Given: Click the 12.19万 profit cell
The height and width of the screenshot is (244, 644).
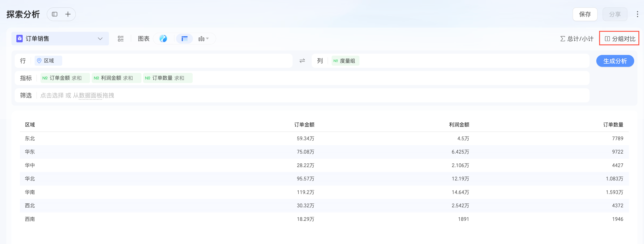Looking at the screenshot, I should click(x=460, y=179).
